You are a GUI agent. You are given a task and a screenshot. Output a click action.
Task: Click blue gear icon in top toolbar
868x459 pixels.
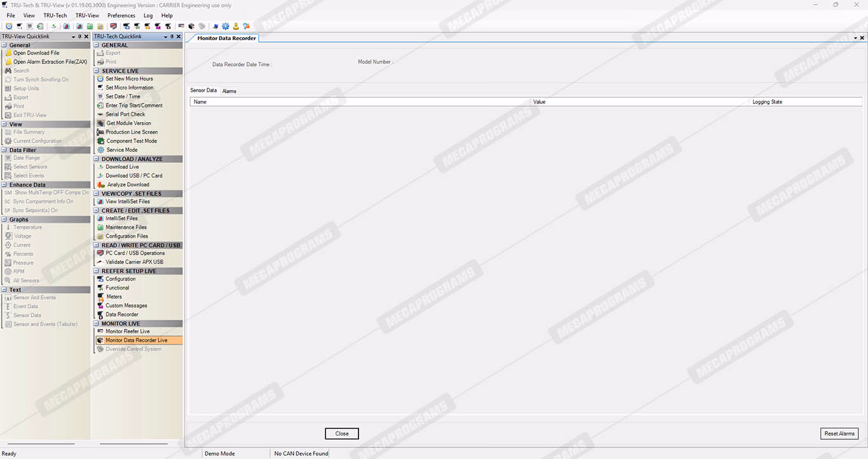coord(226,26)
